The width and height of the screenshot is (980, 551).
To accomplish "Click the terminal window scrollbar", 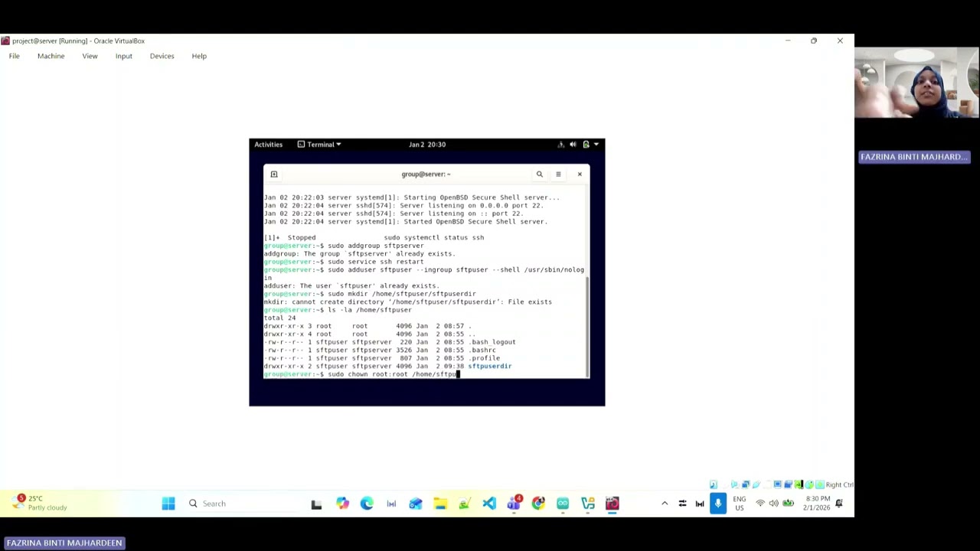I will [587, 325].
